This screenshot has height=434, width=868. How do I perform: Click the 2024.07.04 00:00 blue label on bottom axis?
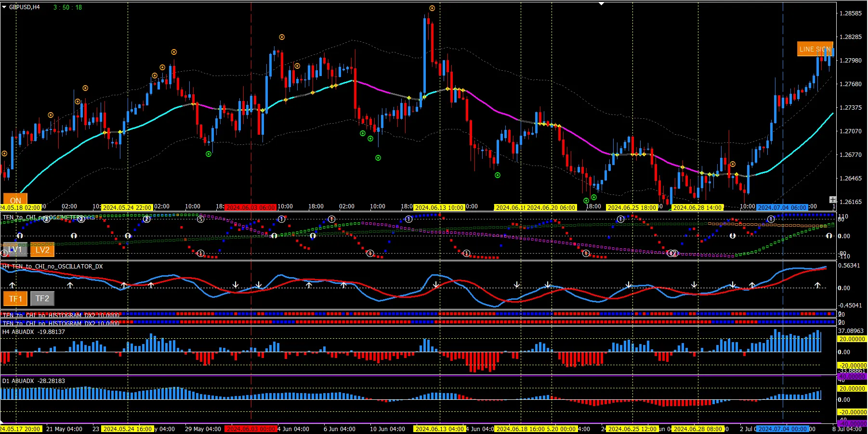(782, 429)
